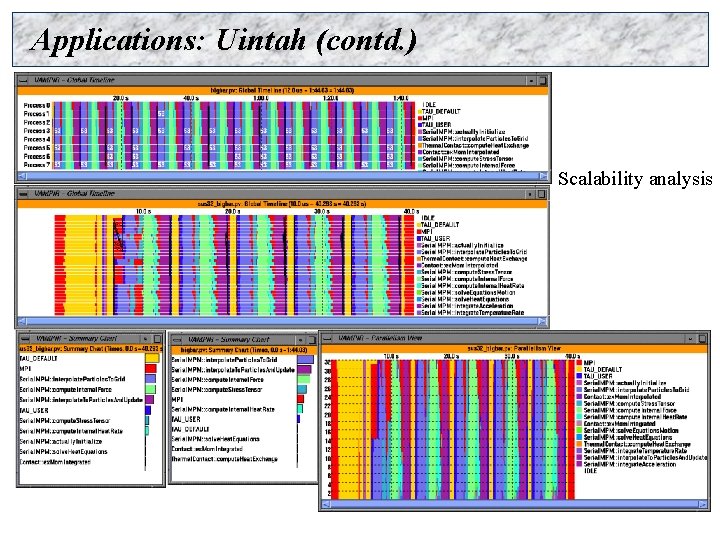The width and height of the screenshot is (720, 540).
Task: Click left scroll arrow in bigbar.pv Global Timeline
Action: tap(22, 175)
